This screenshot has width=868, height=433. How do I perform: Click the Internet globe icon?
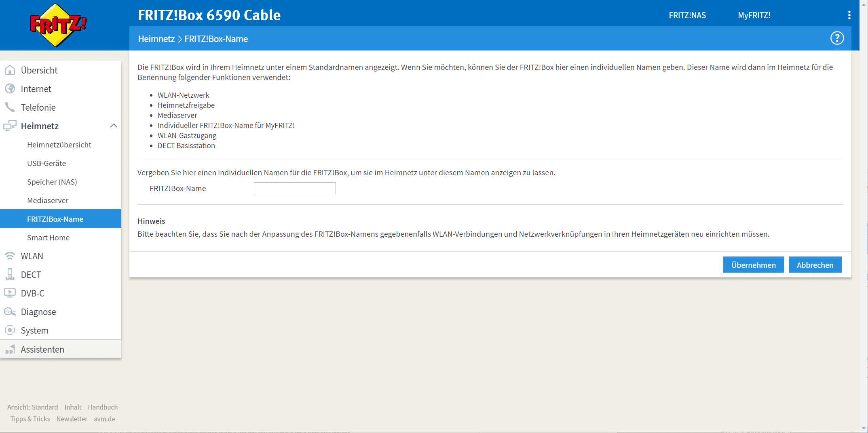pos(10,89)
